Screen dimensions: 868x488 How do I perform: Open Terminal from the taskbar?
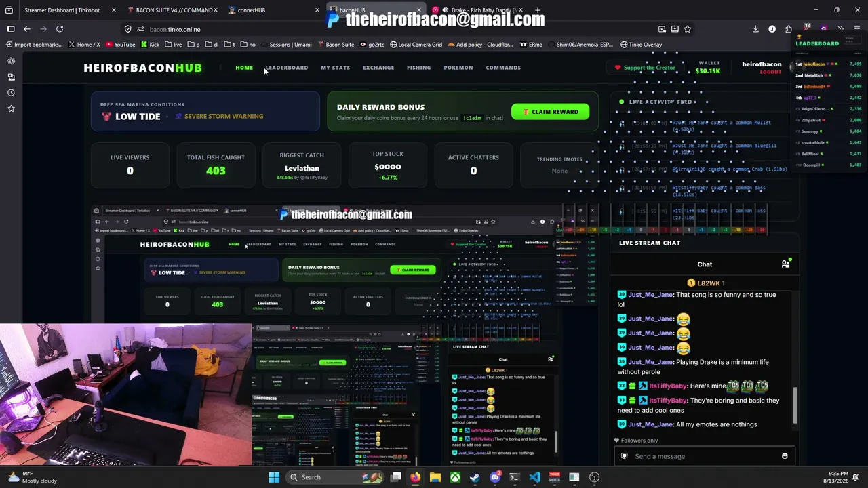(515, 477)
